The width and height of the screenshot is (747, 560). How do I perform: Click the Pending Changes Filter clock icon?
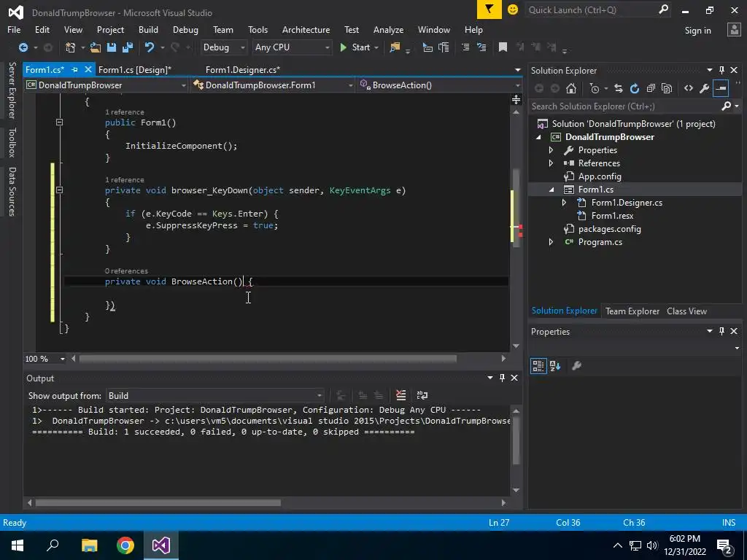(x=594, y=88)
